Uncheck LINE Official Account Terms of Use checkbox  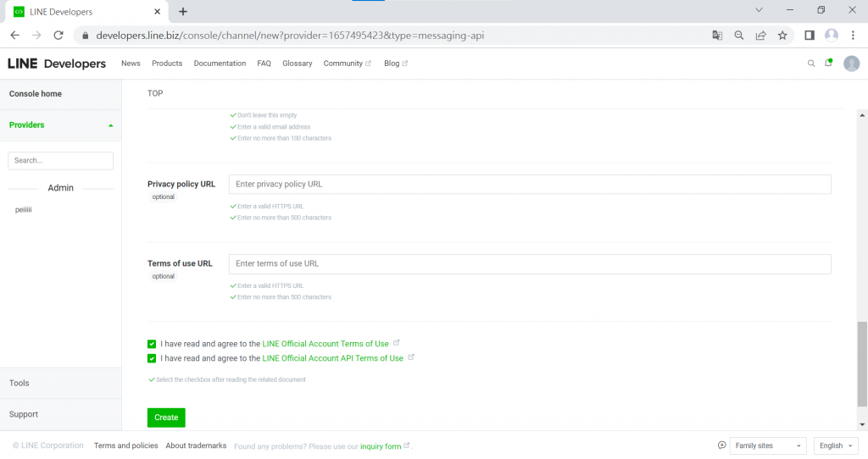152,344
